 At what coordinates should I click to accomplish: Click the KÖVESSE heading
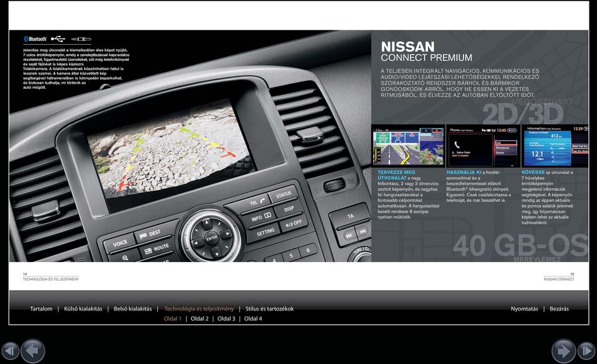(533, 172)
